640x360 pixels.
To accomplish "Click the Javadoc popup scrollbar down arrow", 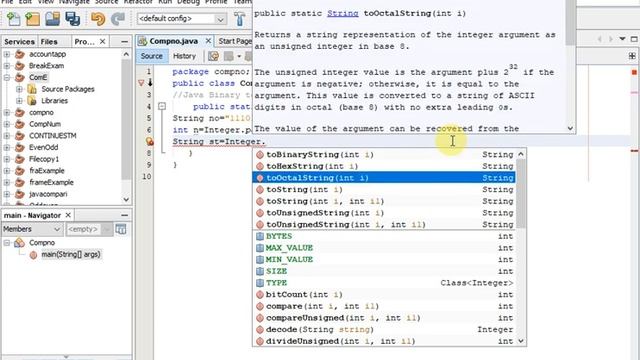I will click(x=570, y=128).
